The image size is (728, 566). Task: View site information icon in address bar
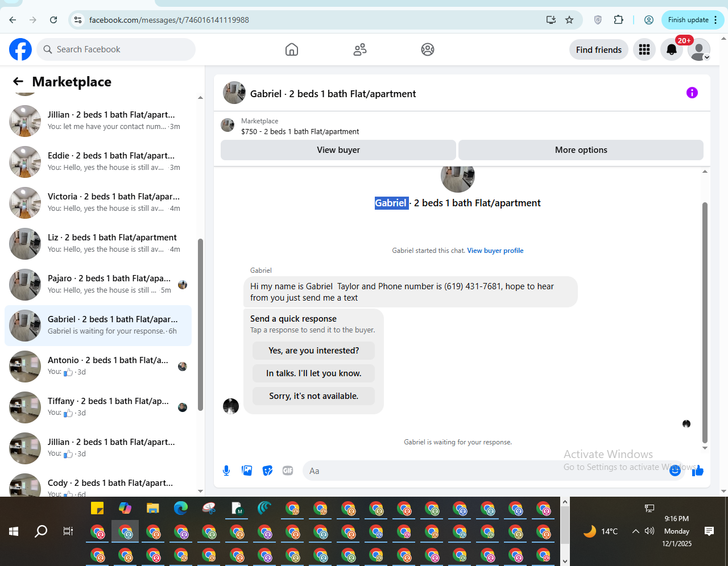(78, 20)
